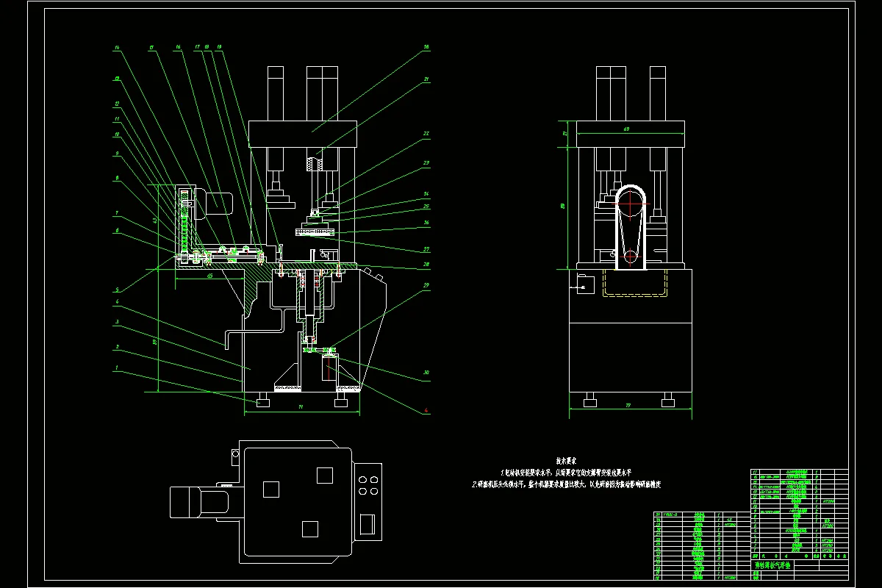This screenshot has height=588, width=882.
Task: Pick part balloon number 16
Action: tap(179, 47)
